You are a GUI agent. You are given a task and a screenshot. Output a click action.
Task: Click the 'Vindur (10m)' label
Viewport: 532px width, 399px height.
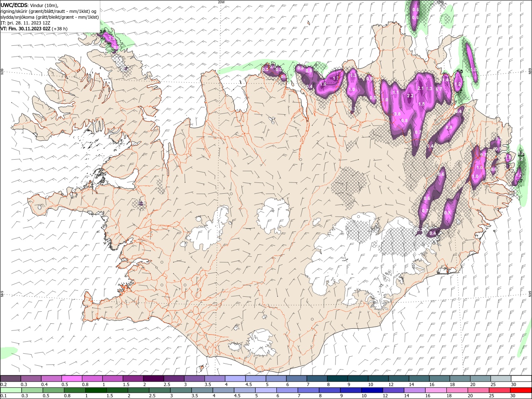click(x=44, y=5)
